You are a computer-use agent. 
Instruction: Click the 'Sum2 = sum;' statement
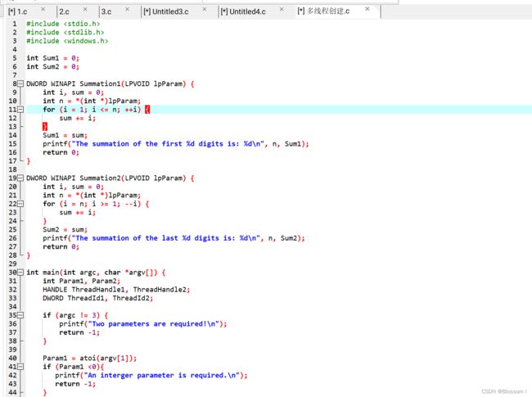(x=65, y=229)
